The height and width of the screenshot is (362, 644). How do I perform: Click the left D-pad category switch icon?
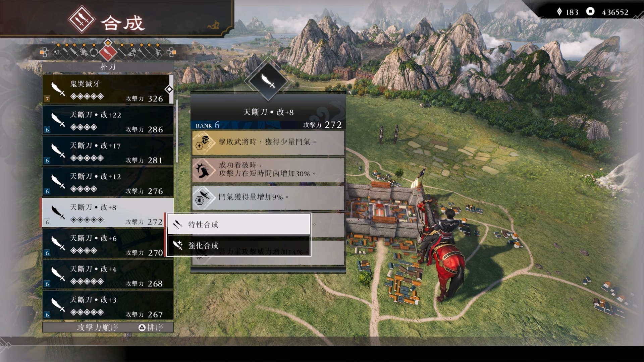(x=44, y=52)
